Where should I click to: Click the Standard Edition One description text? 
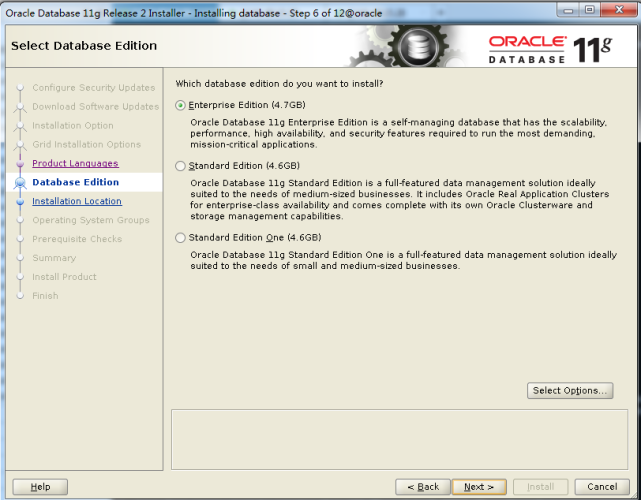(403, 260)
